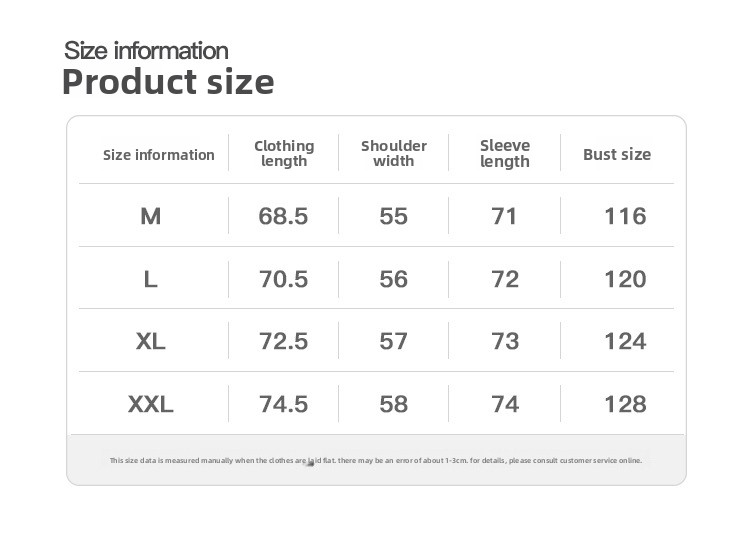This screenshot has width=750, height=546.
Task: Click the L size row label
Action: (x=151, y=279)
